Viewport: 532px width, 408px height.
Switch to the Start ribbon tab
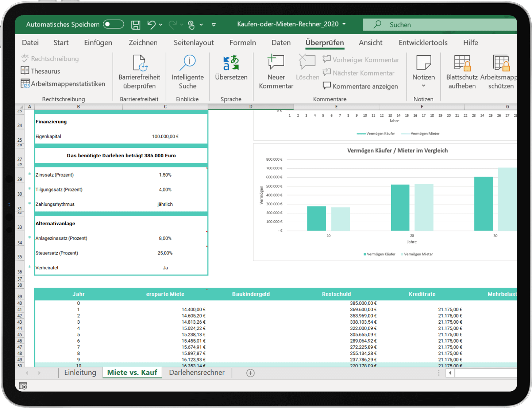tap(61, 43)
